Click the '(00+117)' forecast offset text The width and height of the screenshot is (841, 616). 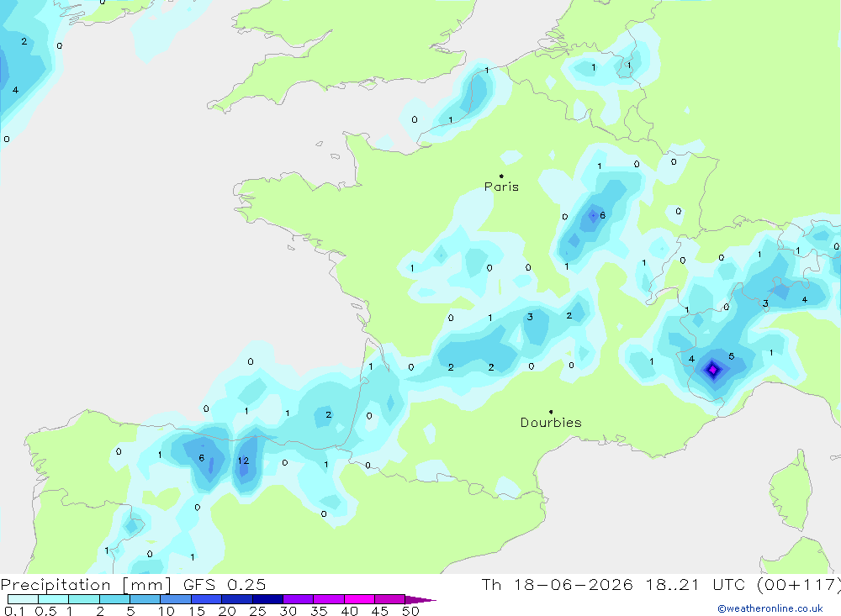click(x=799, y=585)
